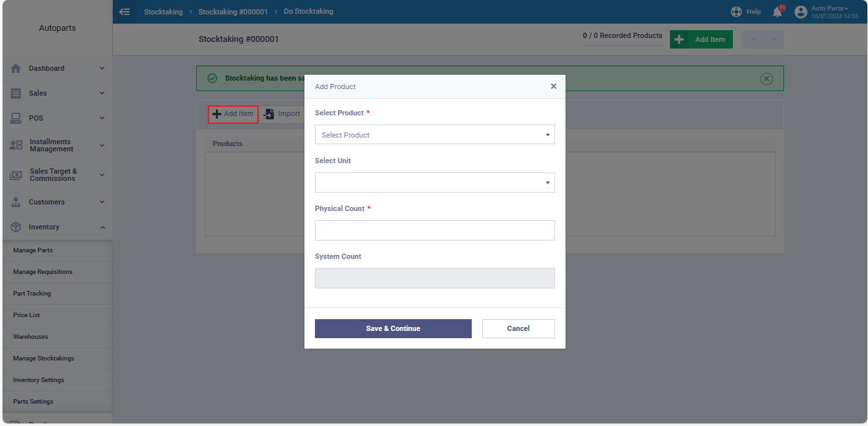Cancel the Add Product dialog
This screenshot has width=868, height=426.
click(x=518, y=328)
